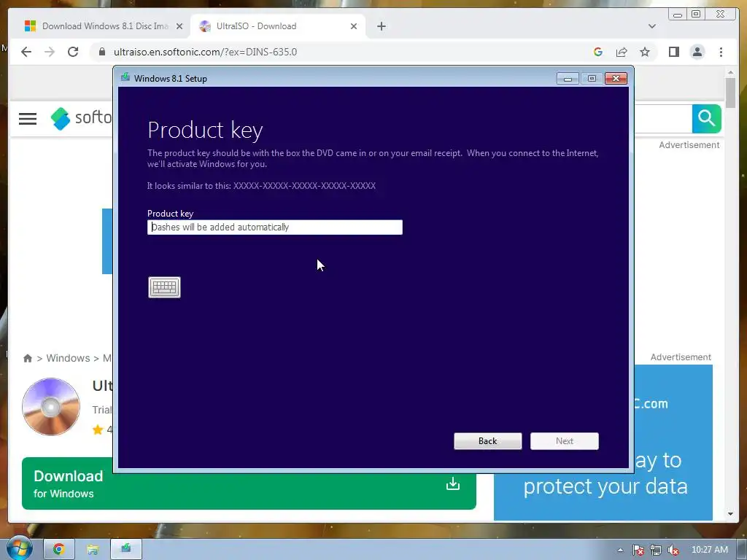Close the Windows 8.1 Setup window
The width and height of the screenshot is (747, 560).
(616, 79)
